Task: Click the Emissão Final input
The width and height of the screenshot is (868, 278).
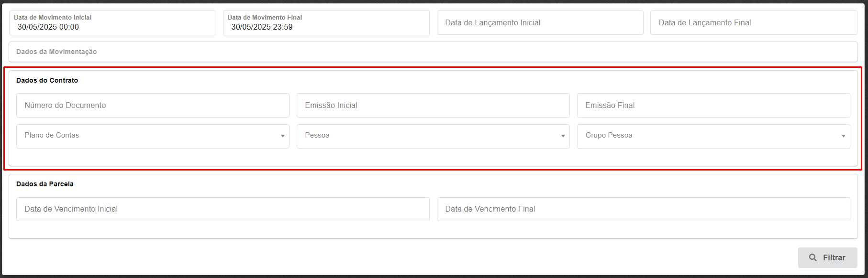Action: click(x=713, y=105)
